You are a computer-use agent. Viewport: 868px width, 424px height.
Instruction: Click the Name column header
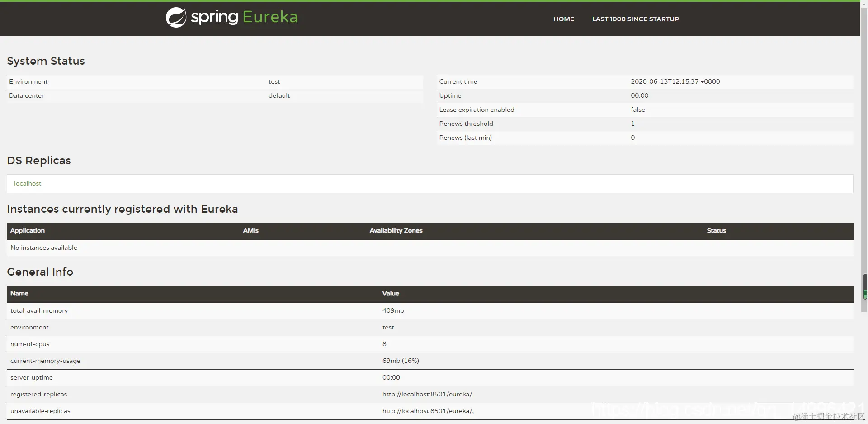coord(19,293)
